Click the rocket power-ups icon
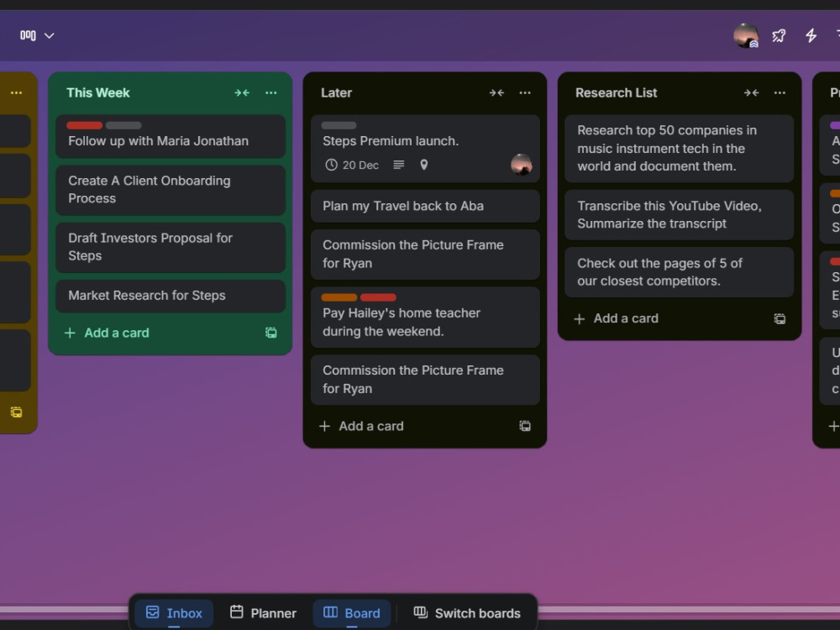This screenshot has height=630, width=840. (x=779, y=35)
